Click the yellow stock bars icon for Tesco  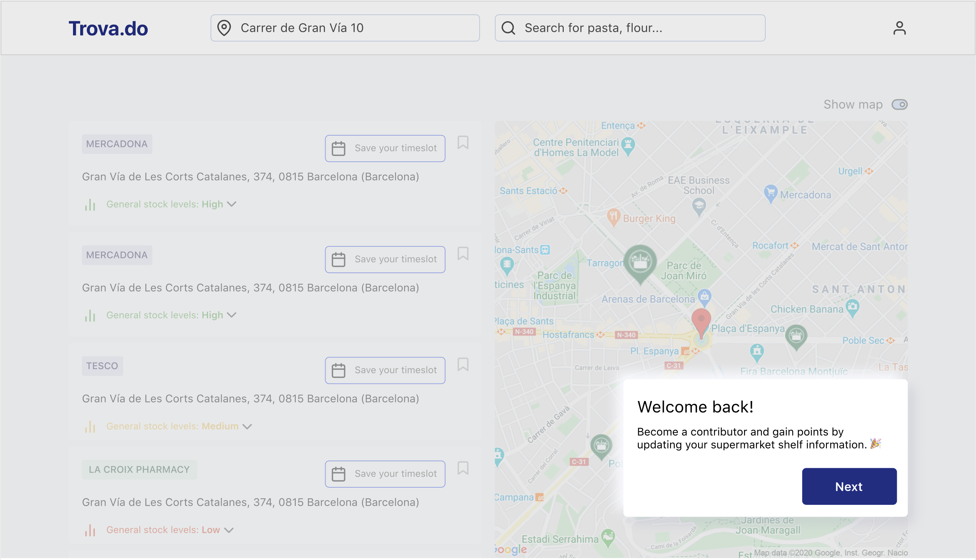[90, 427]
